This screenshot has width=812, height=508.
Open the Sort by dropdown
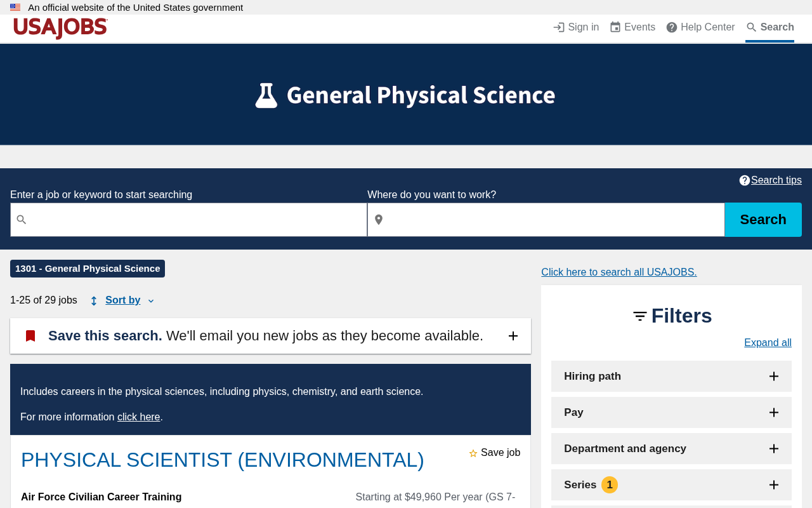coord(123,300)
